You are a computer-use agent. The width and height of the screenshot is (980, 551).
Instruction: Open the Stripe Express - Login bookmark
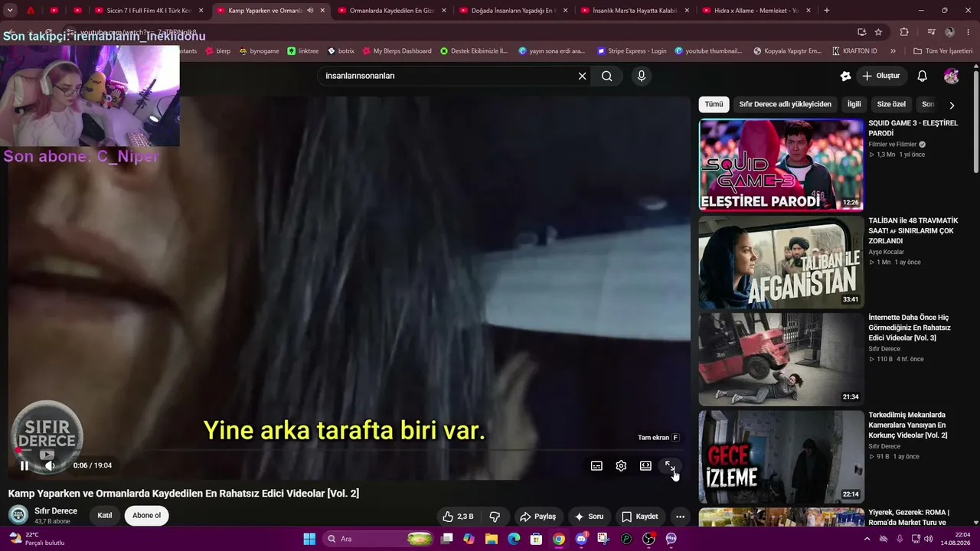click(632, 51)
